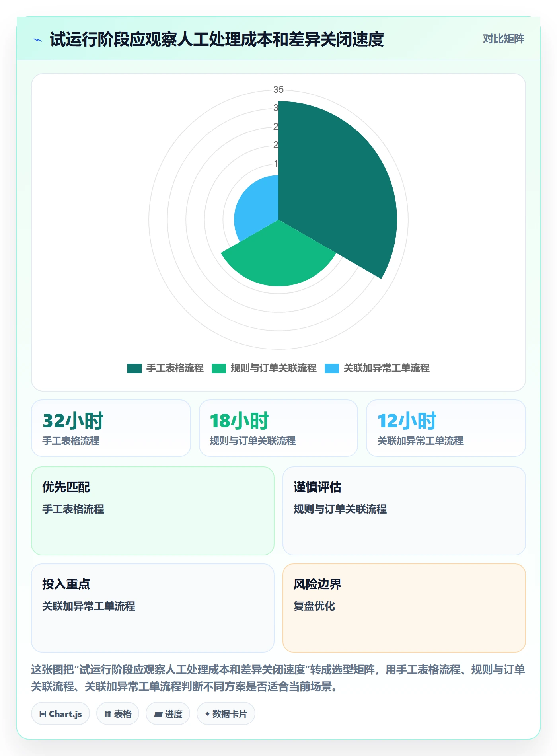Image resolution: width=557 pixels, height=756 pixels.
Task: Click the main title 试运行阶段应观察人工处理成本和差异关闭速度
Action: pyautogui.click(x=217, y=39)
